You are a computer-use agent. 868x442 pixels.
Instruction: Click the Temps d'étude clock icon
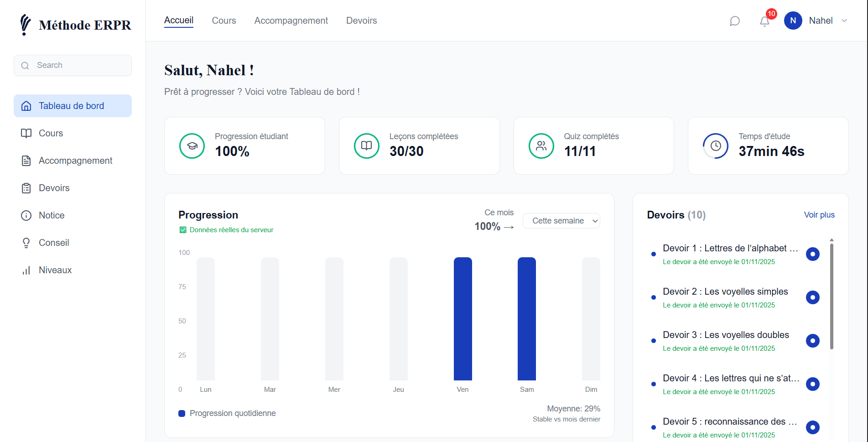[x=716, y=146]
